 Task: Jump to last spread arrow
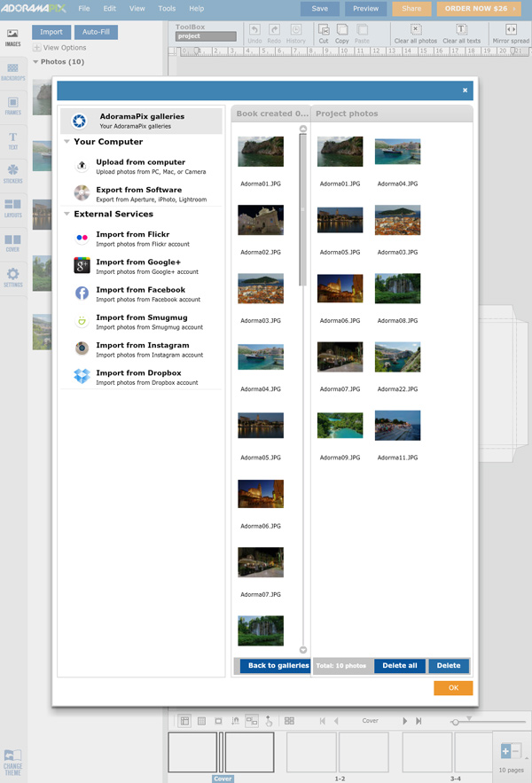(419, 721)
